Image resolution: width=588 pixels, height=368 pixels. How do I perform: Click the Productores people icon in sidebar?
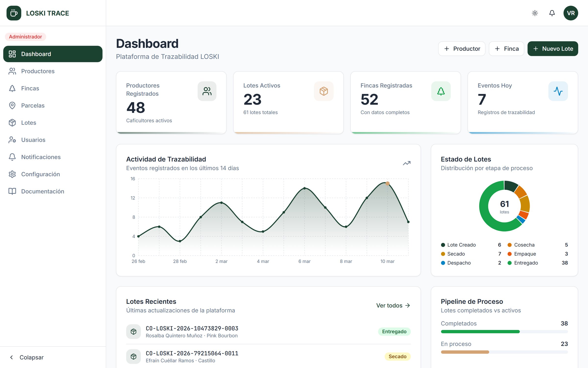[x=12, y=71]
